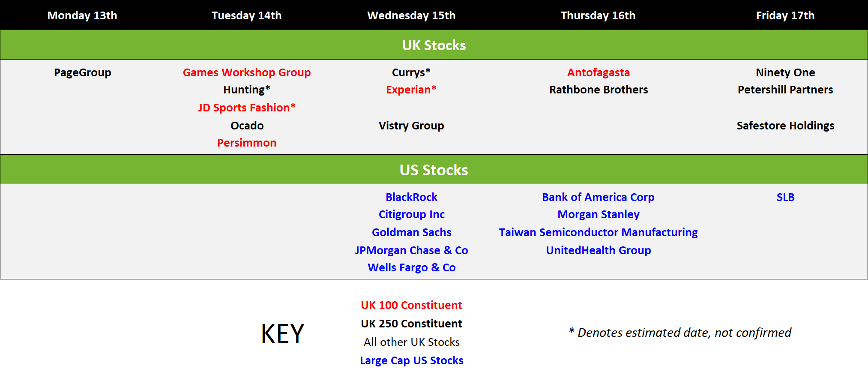Click UK 100 Constituent key label
The width and height of the screenshot is (868, 384).
coord(411,305)
